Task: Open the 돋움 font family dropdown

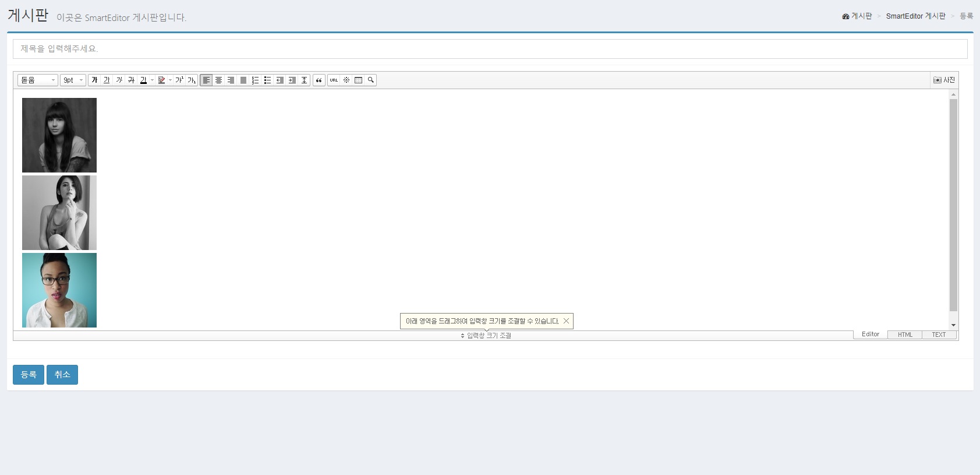Action: click(x=38, y=80)
